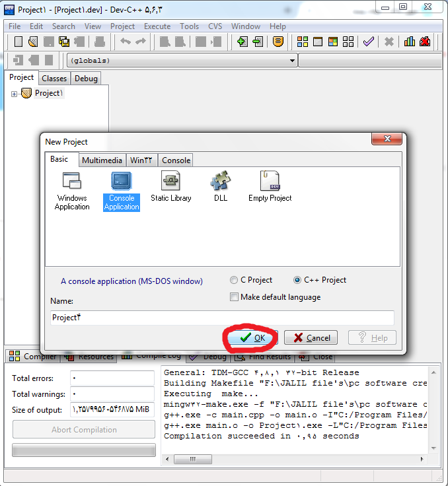Click the Total errors value field

tap(112, 378)
